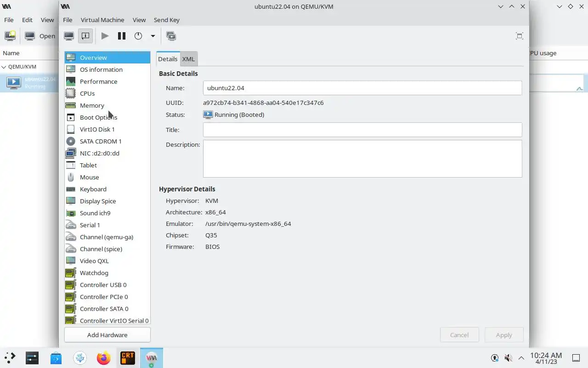Select Controller PCIe 0 entry

click(x=107, y=297)
